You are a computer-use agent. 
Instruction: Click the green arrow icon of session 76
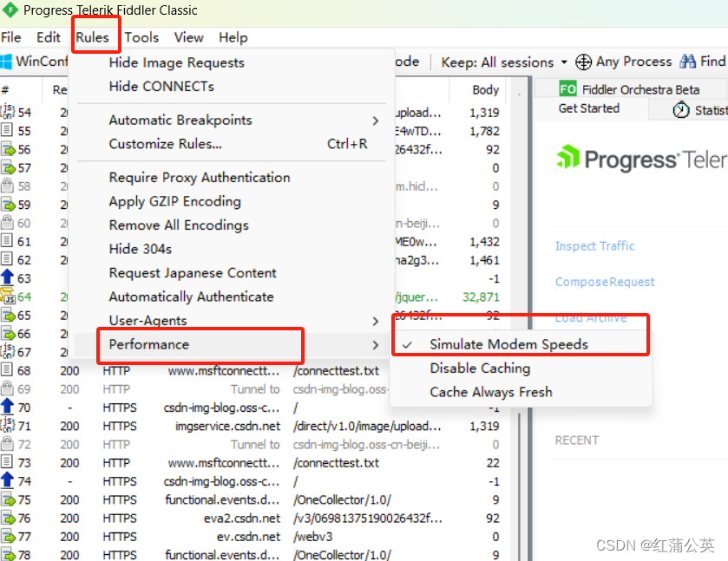point(8,518)
